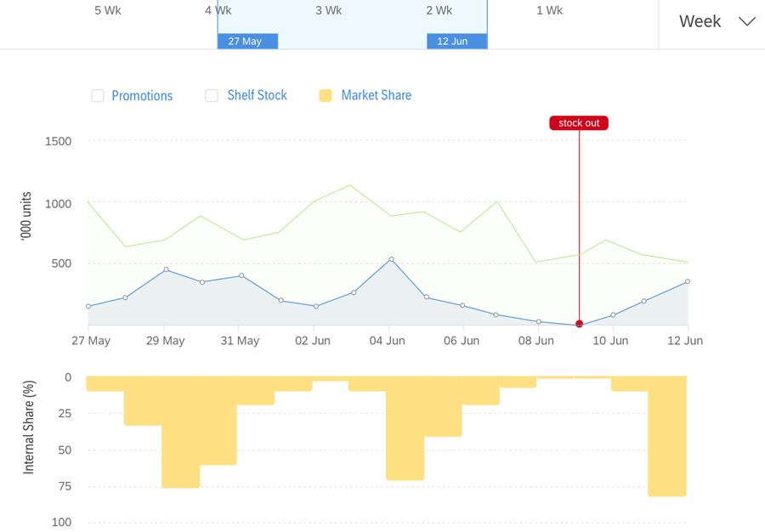The image size is (765, 532).
Task: Click the Shelf Stock legend label
Action: [x=257, y=95]
